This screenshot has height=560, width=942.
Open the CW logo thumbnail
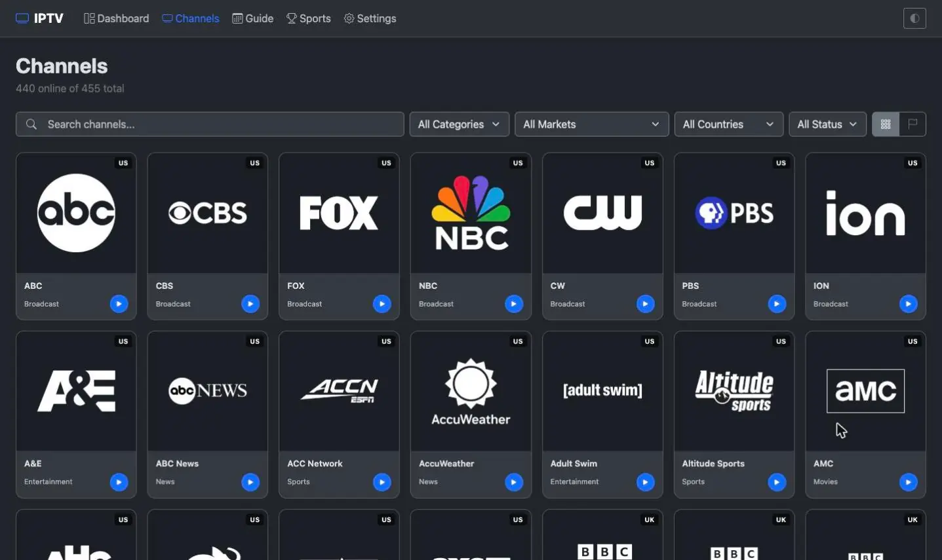pos(602,213)
